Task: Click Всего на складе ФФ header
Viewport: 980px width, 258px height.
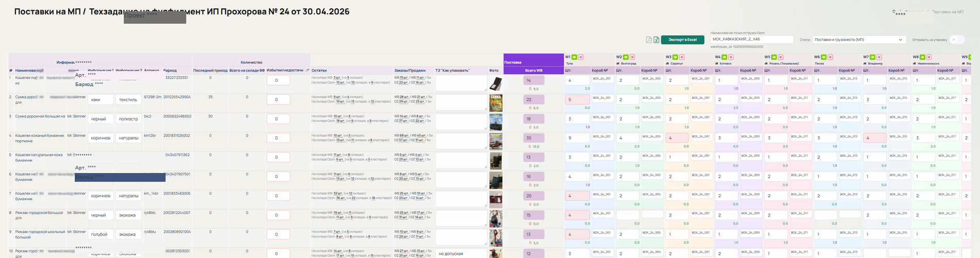Action: pos(247,71)
